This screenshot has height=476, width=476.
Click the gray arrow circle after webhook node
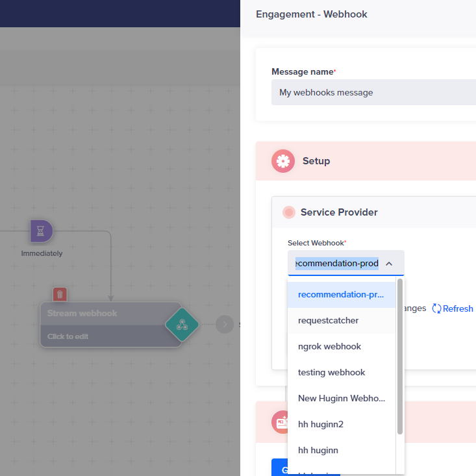(x=225, y=325)
